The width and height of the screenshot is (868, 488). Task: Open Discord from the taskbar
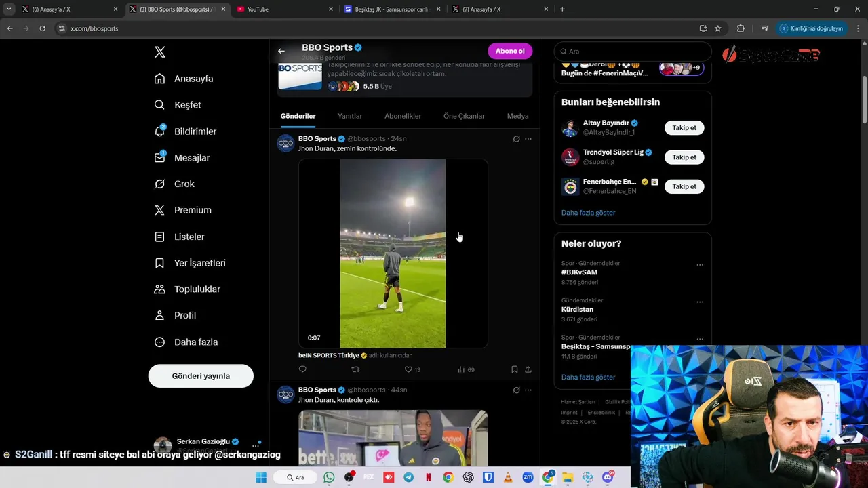pos(608,477)
